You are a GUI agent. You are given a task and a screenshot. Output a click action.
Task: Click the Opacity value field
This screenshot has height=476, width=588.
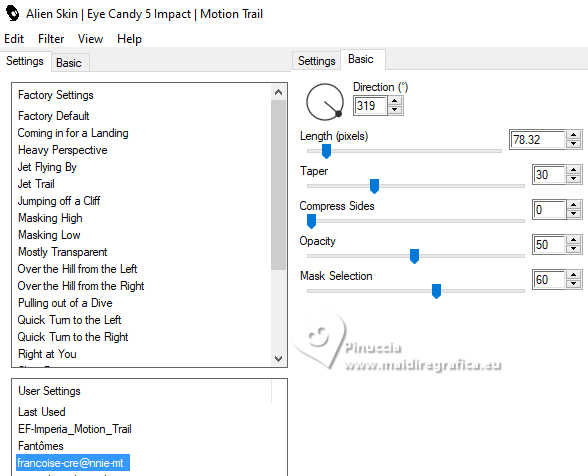tap(549, 245)
